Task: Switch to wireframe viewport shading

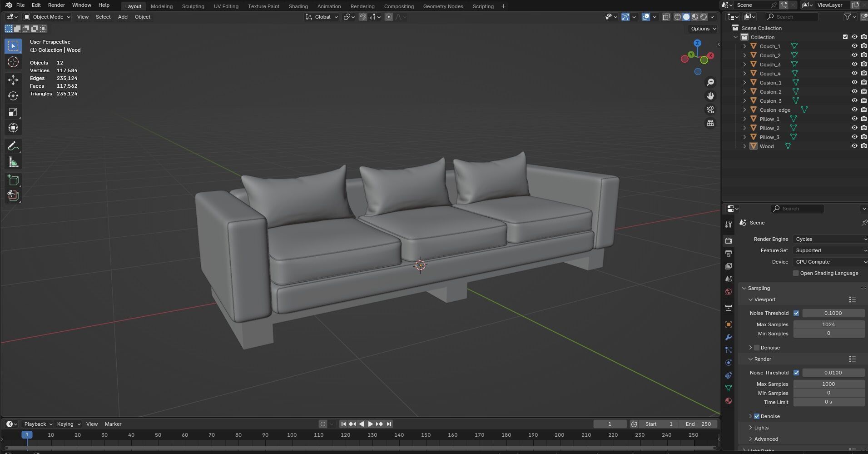Action: [678, 17]
